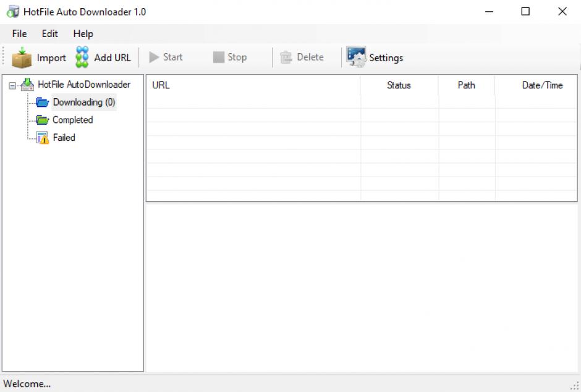Click the Stop square icon
Viewport: 581px width, 392px height.
click(x=219, y=57)
